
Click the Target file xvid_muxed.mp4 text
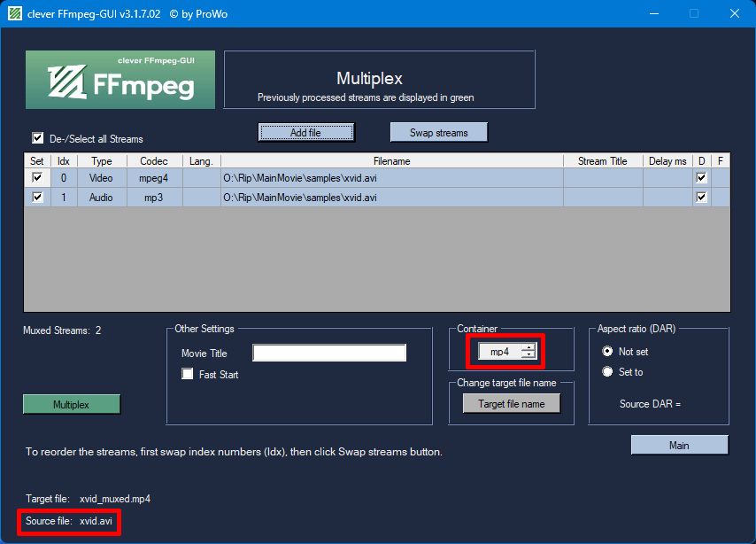115,499
